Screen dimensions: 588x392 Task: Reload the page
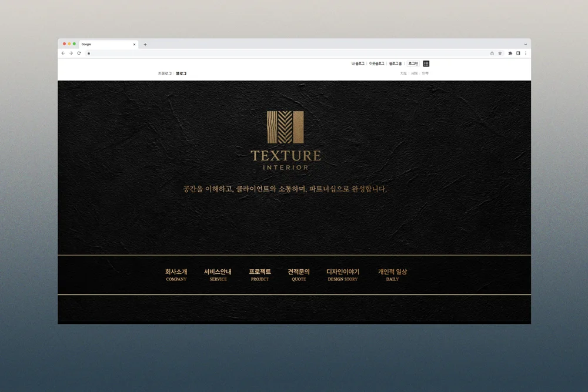(78, 53)
